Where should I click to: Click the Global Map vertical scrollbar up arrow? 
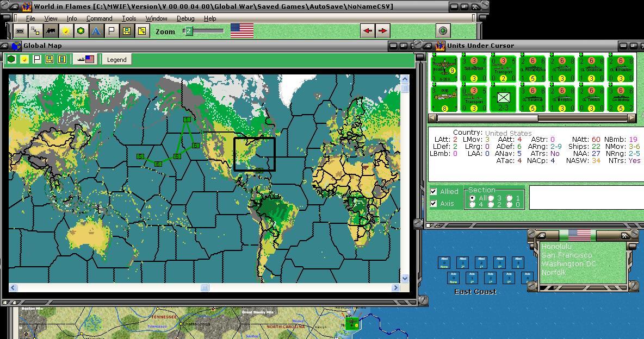click(405, 79)
